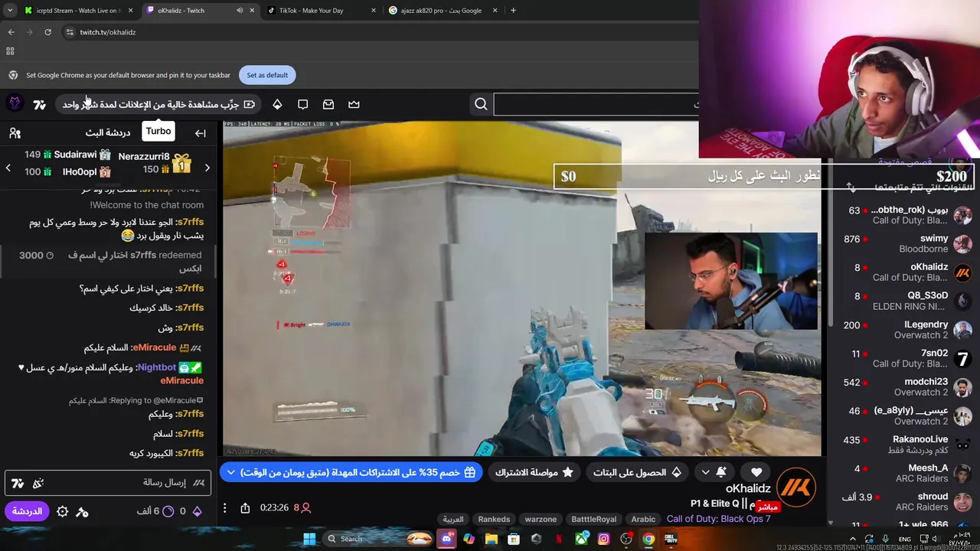
Task: Open Discord from the Windows taskbar
Action: pos(446,539)
